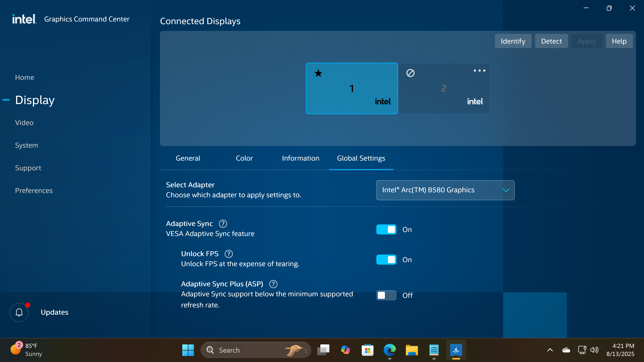Switch to the Color tab

244,158
